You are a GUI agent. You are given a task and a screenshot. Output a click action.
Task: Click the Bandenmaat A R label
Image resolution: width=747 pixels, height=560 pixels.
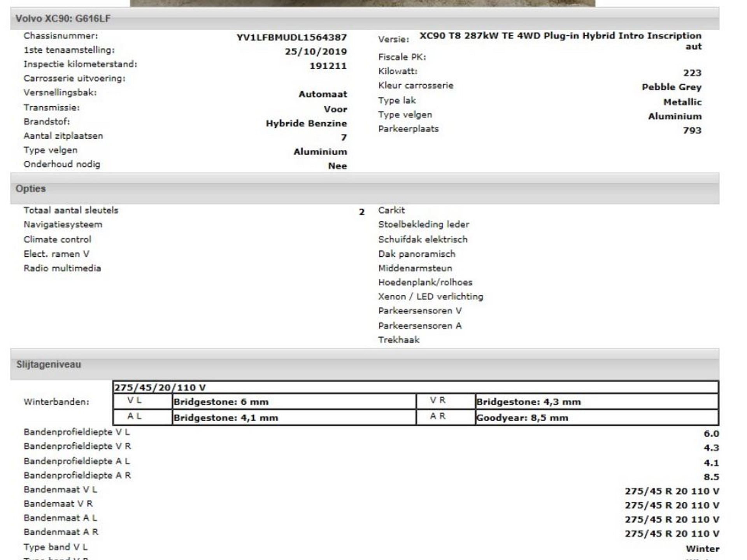(61, 532)
